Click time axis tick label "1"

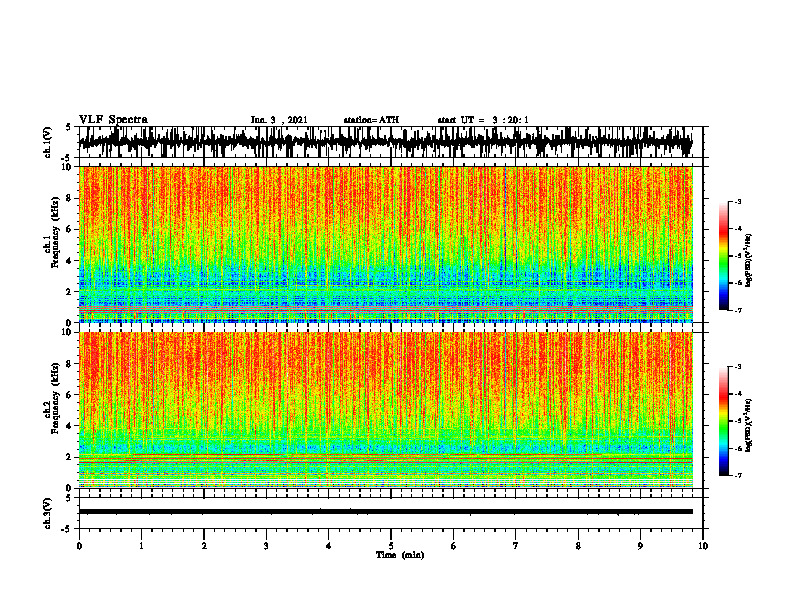tap(141, 546)
